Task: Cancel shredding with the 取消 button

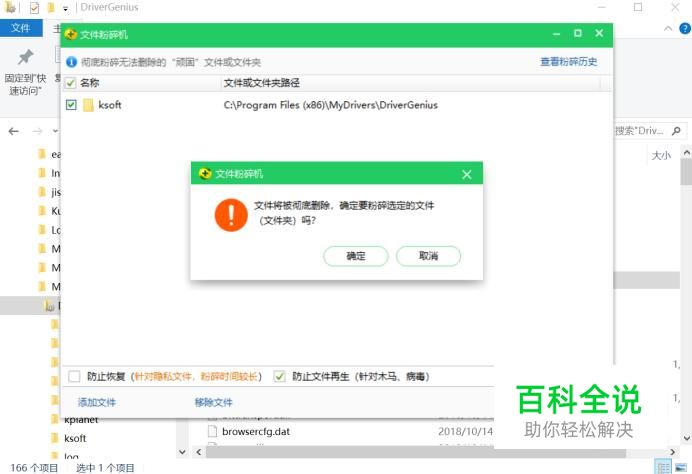Action: pos(428,256)
